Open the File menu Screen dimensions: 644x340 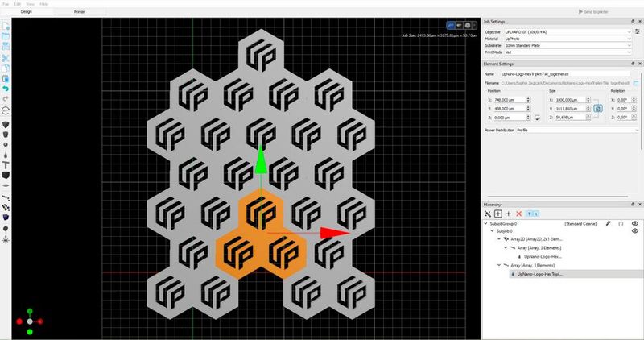6,4
